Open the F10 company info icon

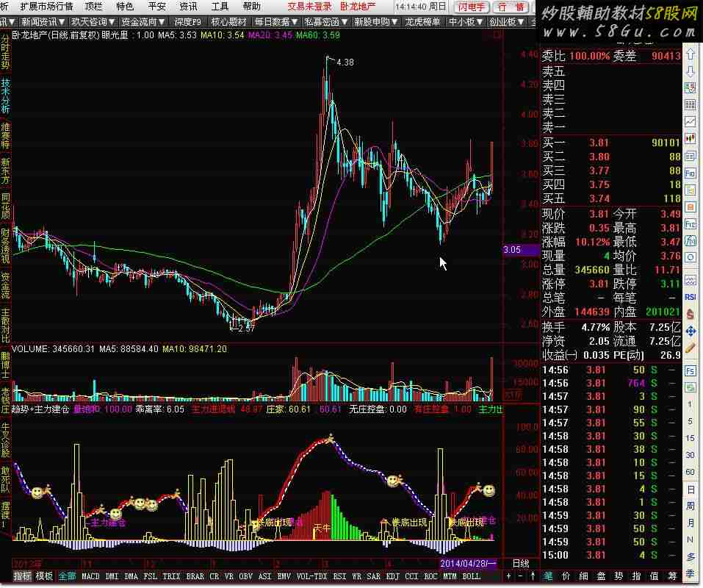pos(691,173)
